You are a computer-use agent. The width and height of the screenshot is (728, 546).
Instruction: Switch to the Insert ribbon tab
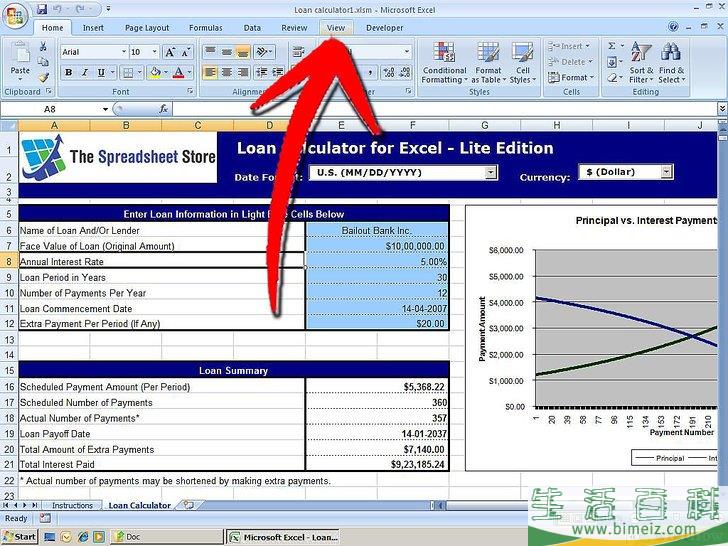pyautogui.click(x=93, y=28)
